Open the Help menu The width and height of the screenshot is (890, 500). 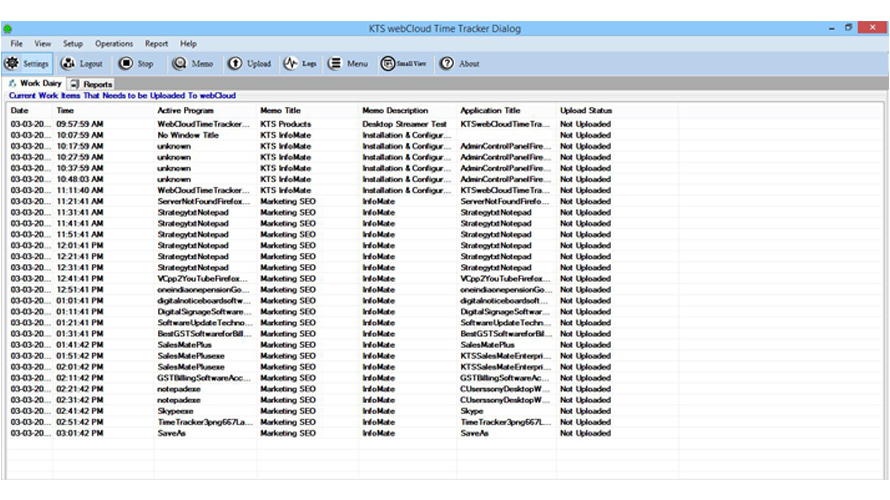point(188,44)
